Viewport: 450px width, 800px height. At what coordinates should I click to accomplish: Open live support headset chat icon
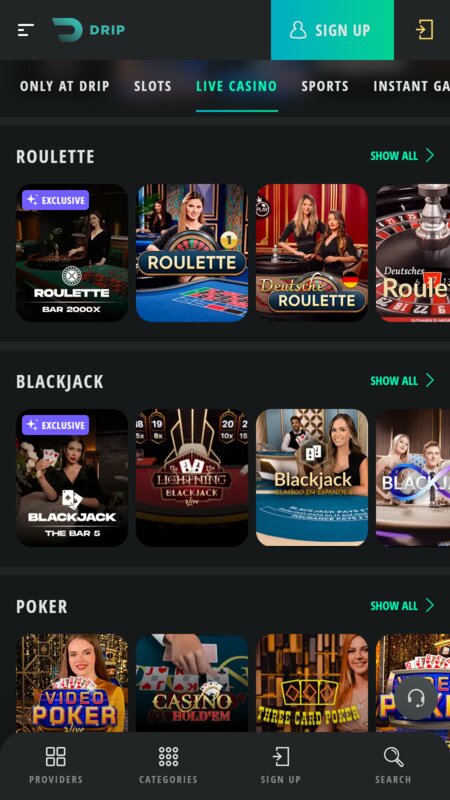[x=416, y=698]
